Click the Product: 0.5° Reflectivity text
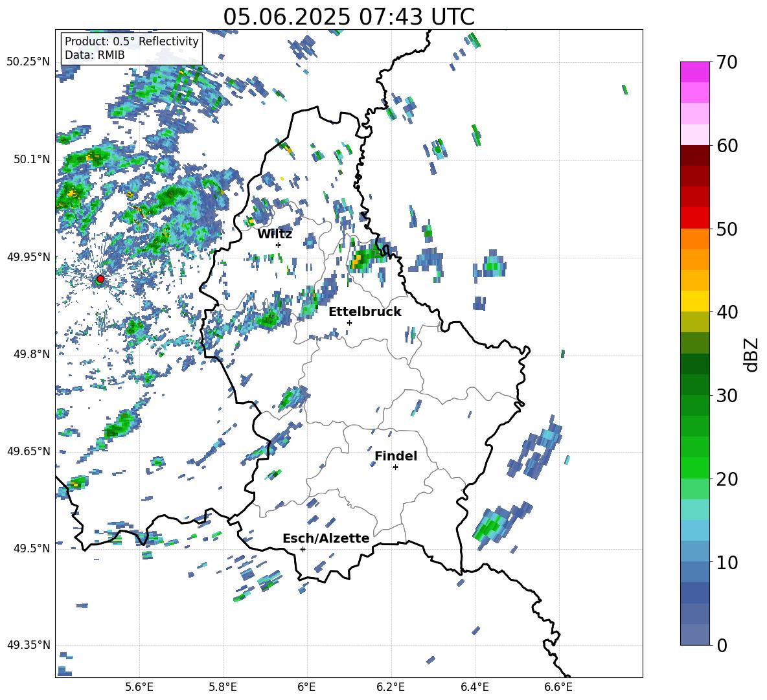 [x=132, y=41]
